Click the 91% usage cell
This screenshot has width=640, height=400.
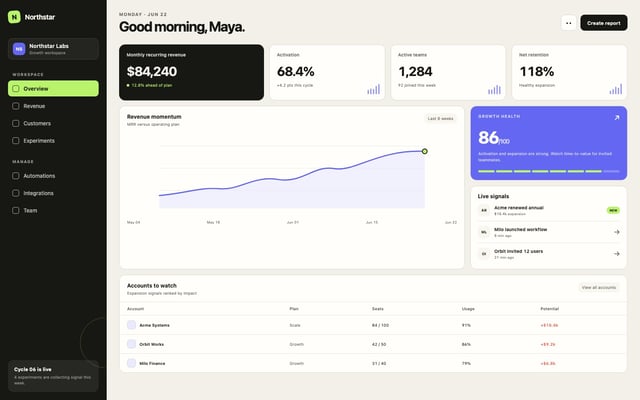pyautogui.click(x=466, y=325)
